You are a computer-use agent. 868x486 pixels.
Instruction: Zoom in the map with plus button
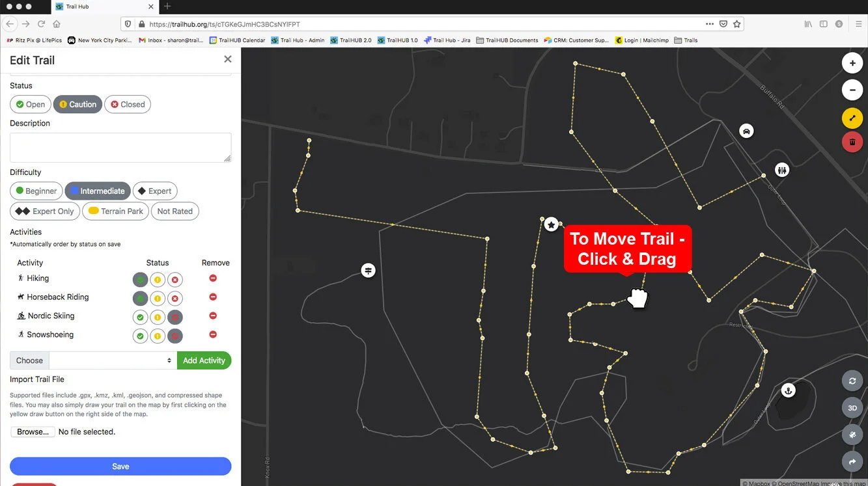click(x=852, y=63)
